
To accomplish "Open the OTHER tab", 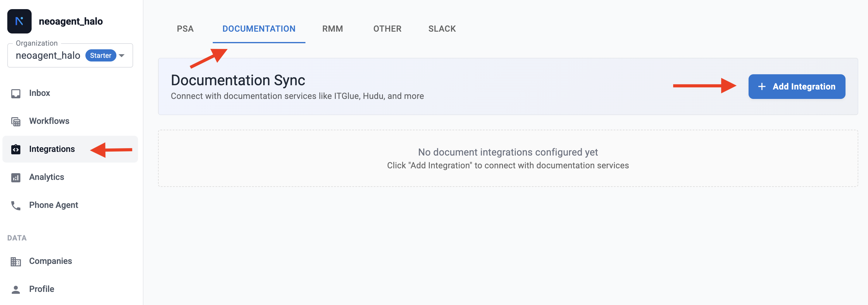I will coord(387,29).
